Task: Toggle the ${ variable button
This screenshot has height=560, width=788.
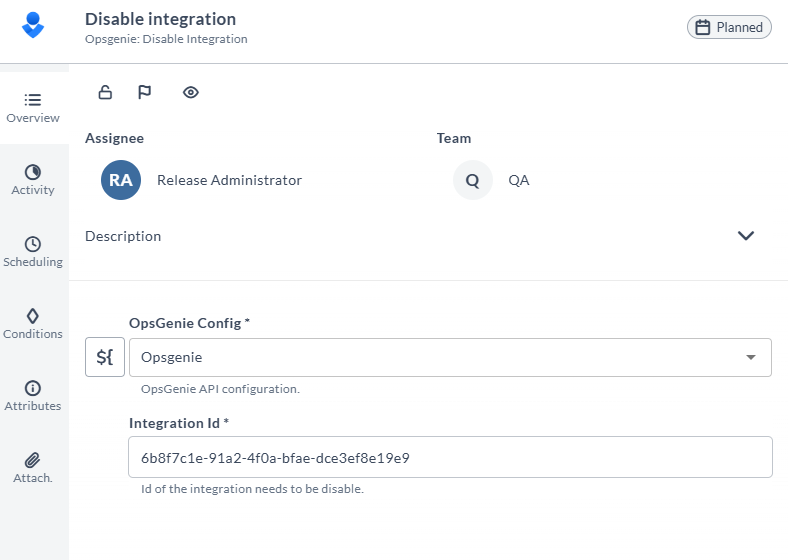Action: pyautogui.click(x=105, y=357)
